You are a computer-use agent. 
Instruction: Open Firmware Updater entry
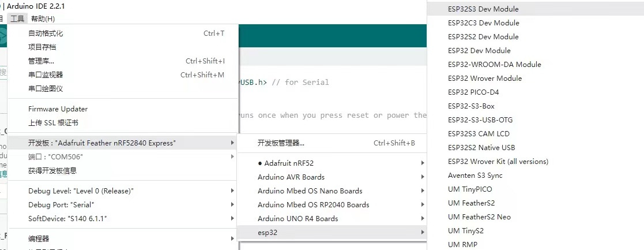pos(123,109)
